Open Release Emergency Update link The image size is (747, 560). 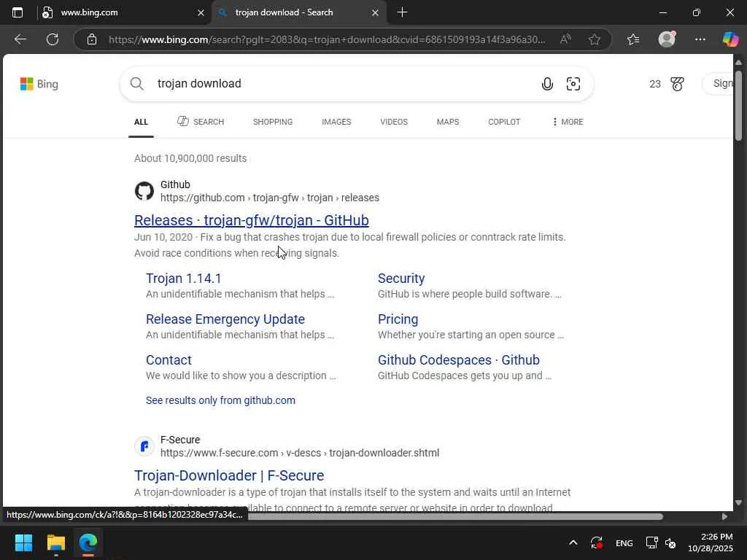[x=225, y=319]
